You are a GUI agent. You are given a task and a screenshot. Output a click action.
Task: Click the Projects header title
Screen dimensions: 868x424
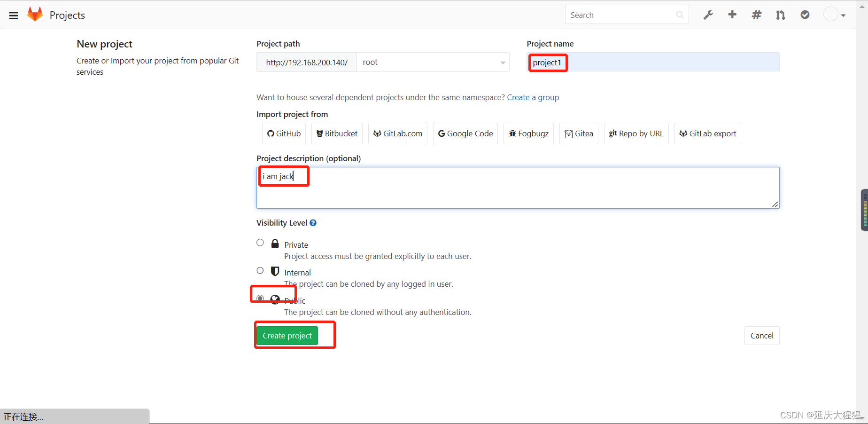[x=67, y=15]
